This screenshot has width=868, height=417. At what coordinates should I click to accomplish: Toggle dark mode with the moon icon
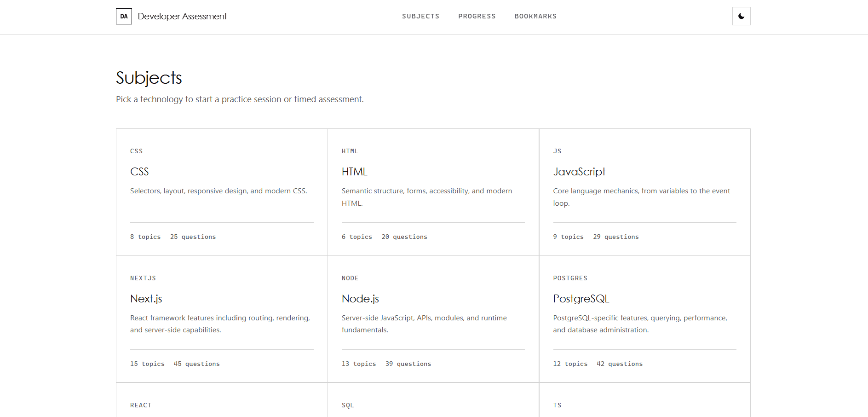coord(741,16)
